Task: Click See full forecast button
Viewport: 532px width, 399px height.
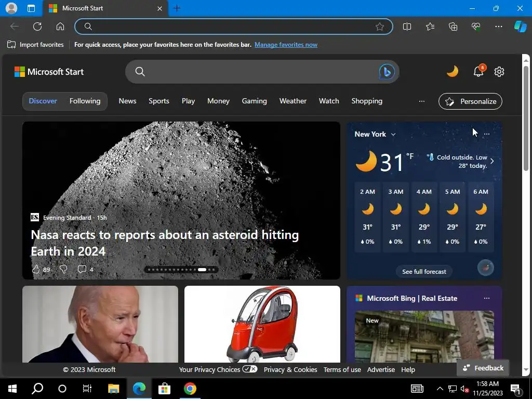Action: pyautogui.click(x=424, y=271)
